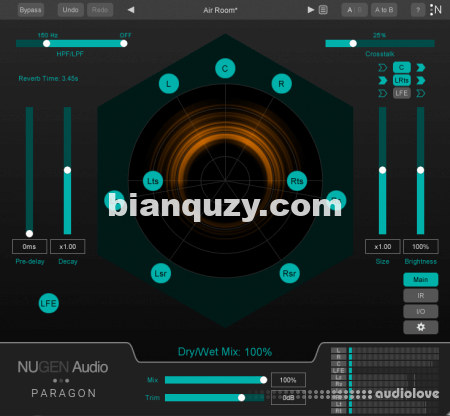The image size is (450, 416).
Task: Switch to the I/O tab
Action: pos(421,311)
